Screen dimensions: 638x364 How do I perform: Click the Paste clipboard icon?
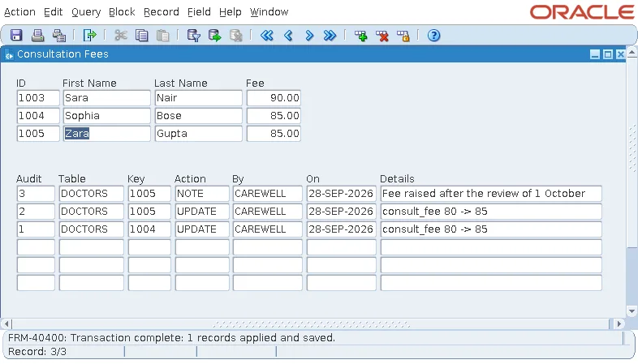(x=163, y=36)
